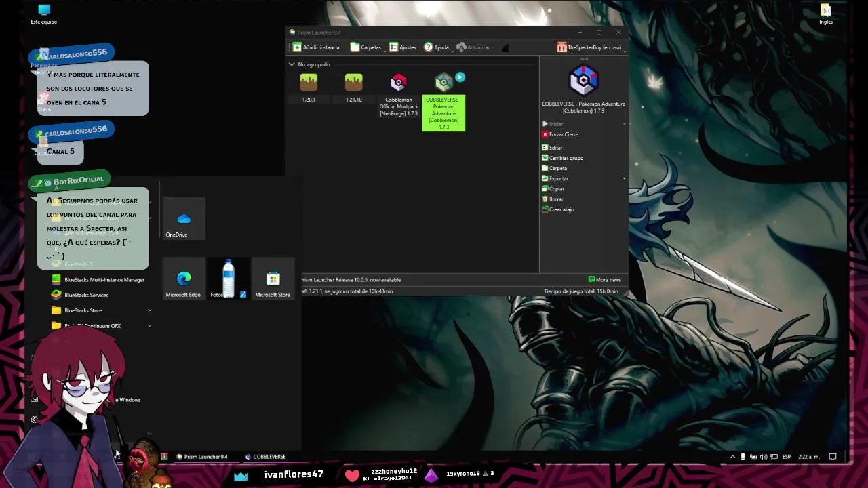Click the battery tray icon

tap(753, 457)
